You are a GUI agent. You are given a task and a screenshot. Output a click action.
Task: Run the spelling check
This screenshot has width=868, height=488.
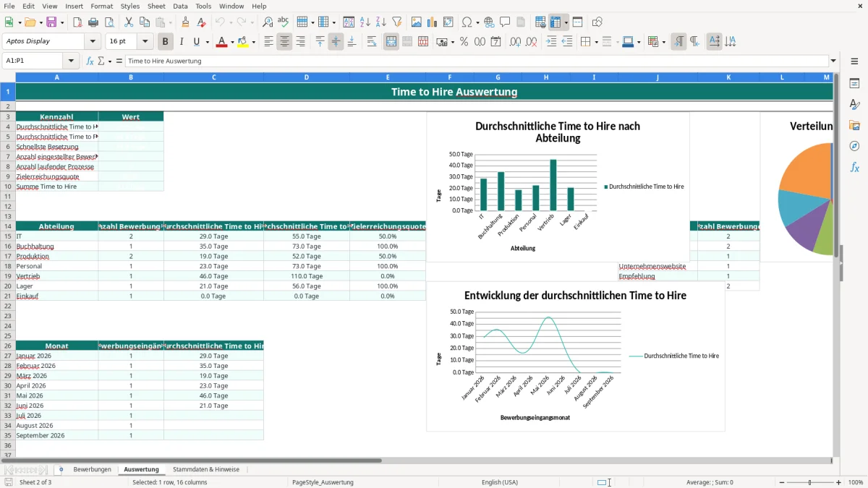(284, 22)
